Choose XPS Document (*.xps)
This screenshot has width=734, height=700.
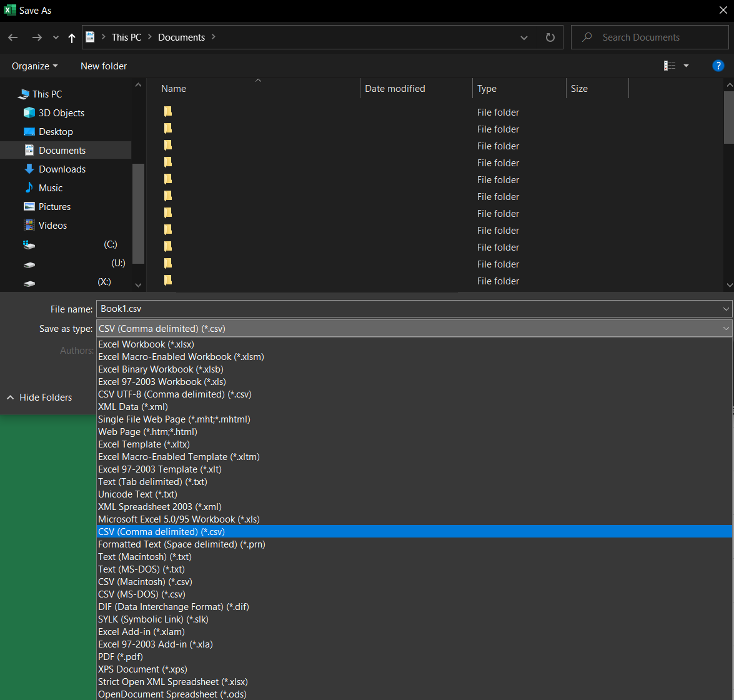click(x=414, y=669)
